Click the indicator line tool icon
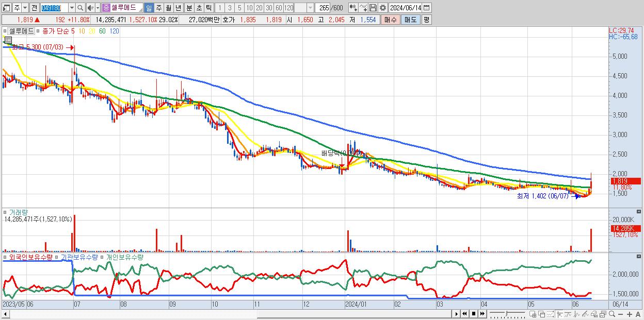 click(363, 8)
